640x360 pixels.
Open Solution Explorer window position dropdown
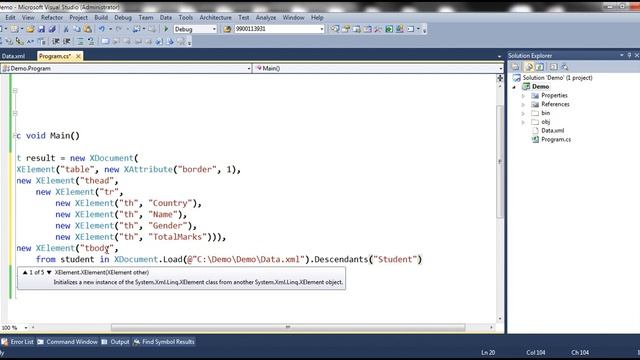[x=622, y=55]
